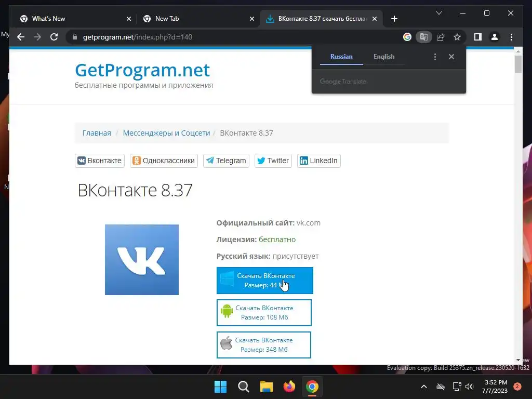Share via the Telegram button
Viewport: 532px width, 399px height.
[227, 161]
